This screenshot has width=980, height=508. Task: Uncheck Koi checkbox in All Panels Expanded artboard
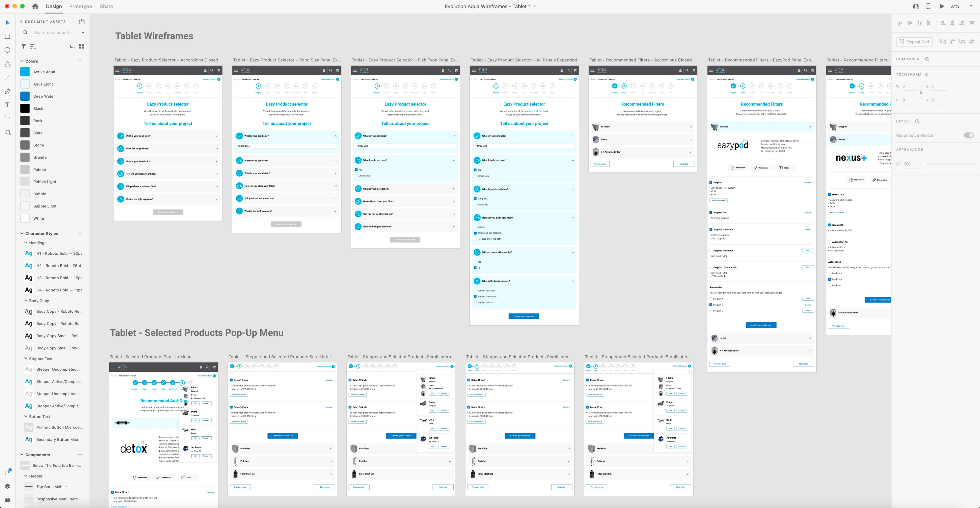point(475,170)
